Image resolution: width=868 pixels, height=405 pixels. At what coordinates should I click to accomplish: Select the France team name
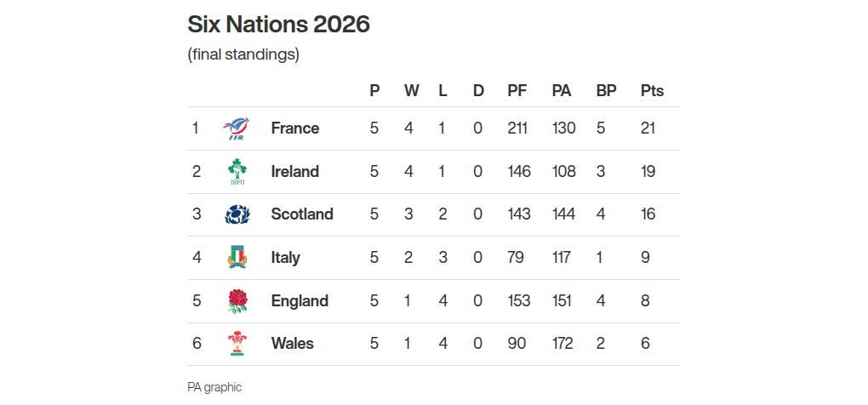[x=294, y=128]
